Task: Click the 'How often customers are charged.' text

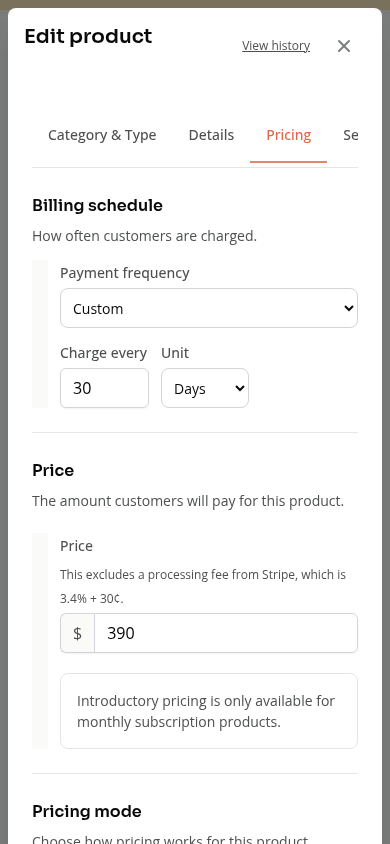Action: click(x=145, y=236)
